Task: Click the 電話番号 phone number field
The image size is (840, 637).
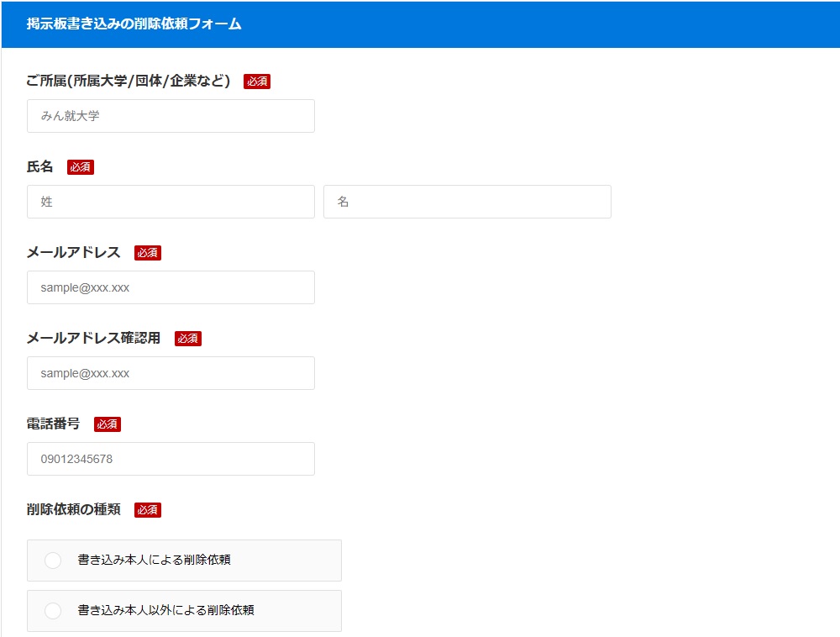Action: tap(171, 459)
